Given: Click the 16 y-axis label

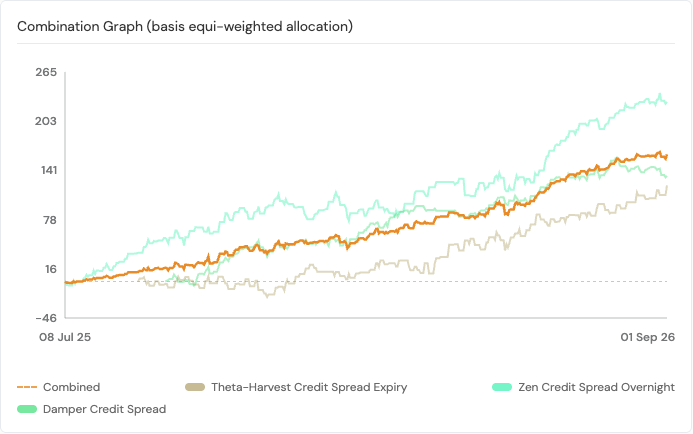Looking at the screenshot, I should pyautogui.click(x=51, y=269).
